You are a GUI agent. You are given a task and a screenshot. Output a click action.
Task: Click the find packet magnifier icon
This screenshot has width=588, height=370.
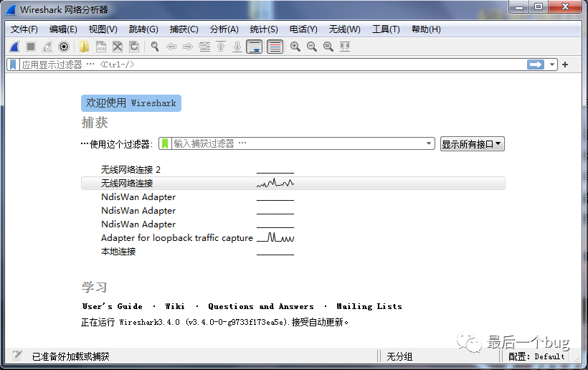(154, 47)
